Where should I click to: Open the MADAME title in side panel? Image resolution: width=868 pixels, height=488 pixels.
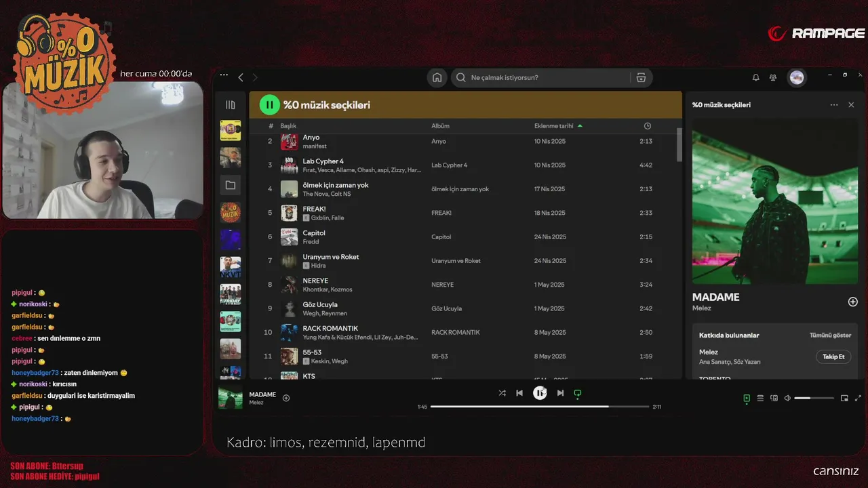tap(715, 297)
